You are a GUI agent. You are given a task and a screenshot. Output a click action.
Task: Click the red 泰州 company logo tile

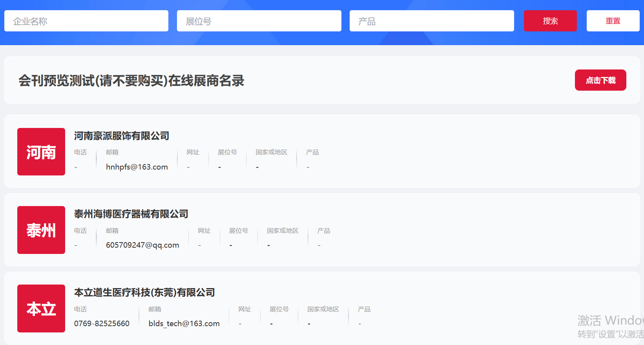pos(41,230)
